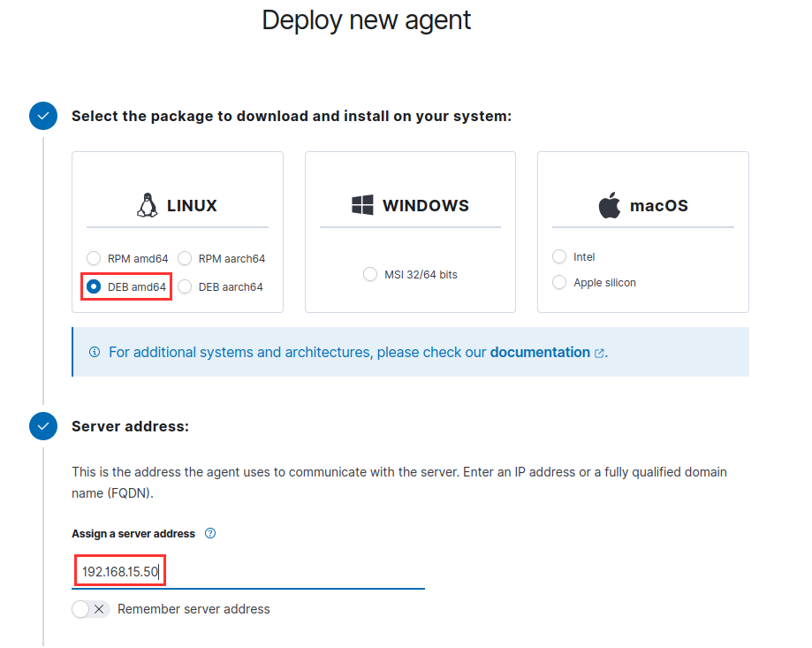Choose the RPM aarch64 radio button
This screenshot has height=648, width=812.
click(x=186, y=259)
